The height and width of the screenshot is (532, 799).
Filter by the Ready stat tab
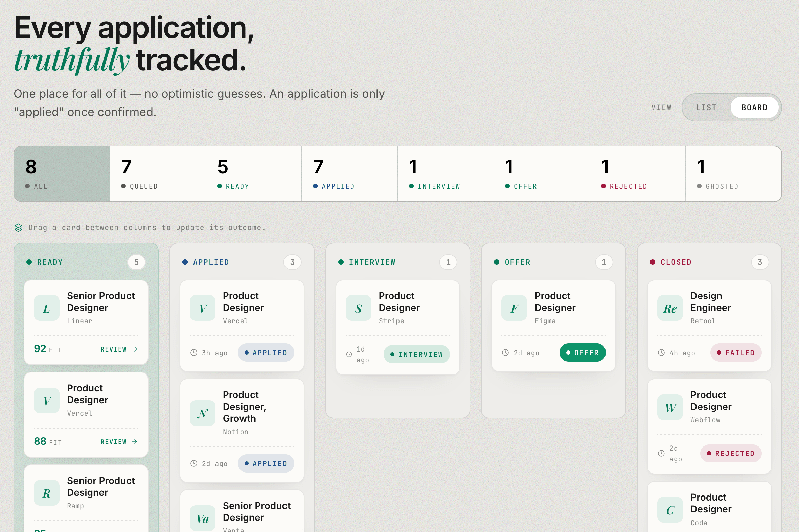pyautogui.click(x=254, y=174)
